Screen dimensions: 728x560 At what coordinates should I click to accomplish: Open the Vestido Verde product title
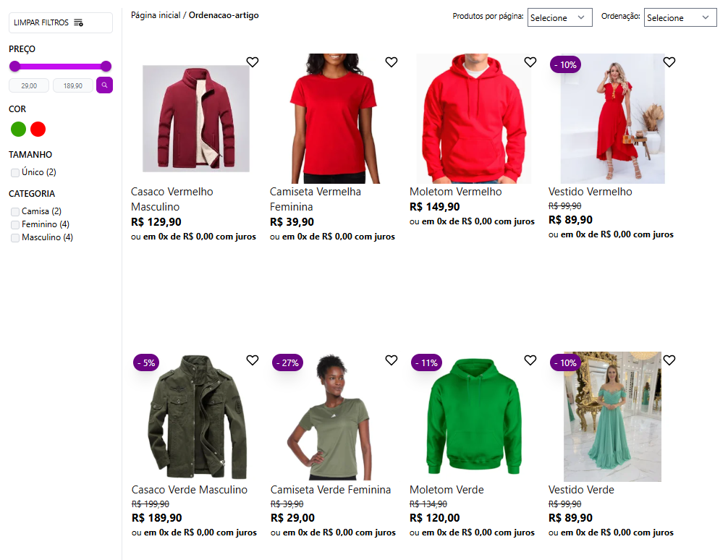(x=581, y=490)
